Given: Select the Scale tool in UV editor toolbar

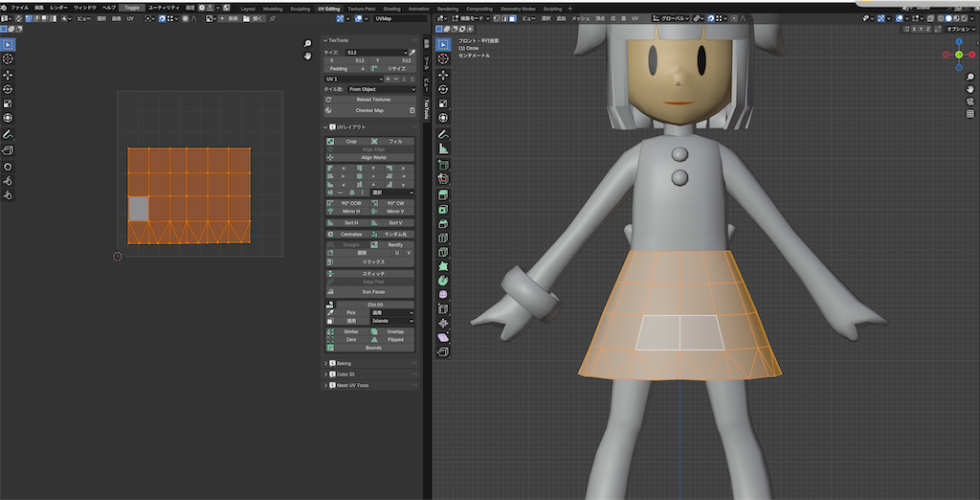Looking at the screenshot, I should coord(8,103).
